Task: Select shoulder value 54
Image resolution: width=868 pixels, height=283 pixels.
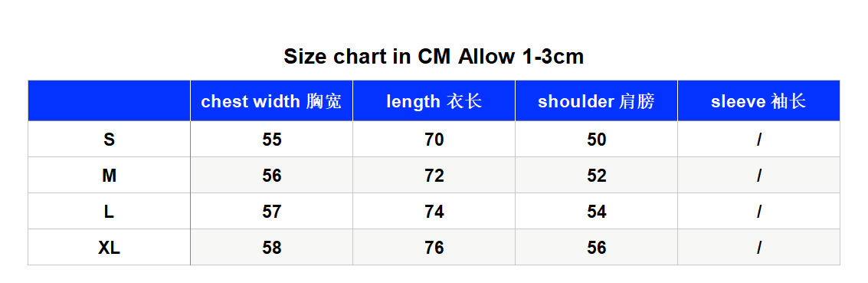Action: [x=597, y=212]
